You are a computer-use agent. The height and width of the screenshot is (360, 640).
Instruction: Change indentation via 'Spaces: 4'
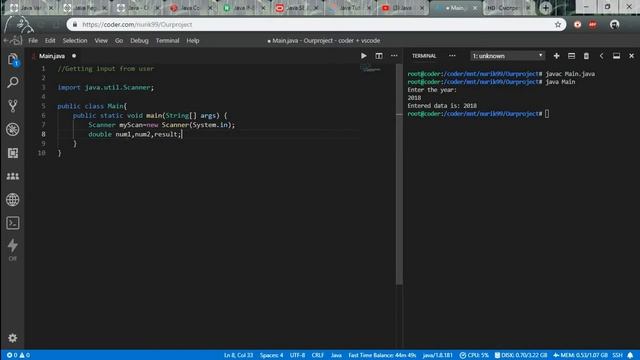tap(271, 355)
